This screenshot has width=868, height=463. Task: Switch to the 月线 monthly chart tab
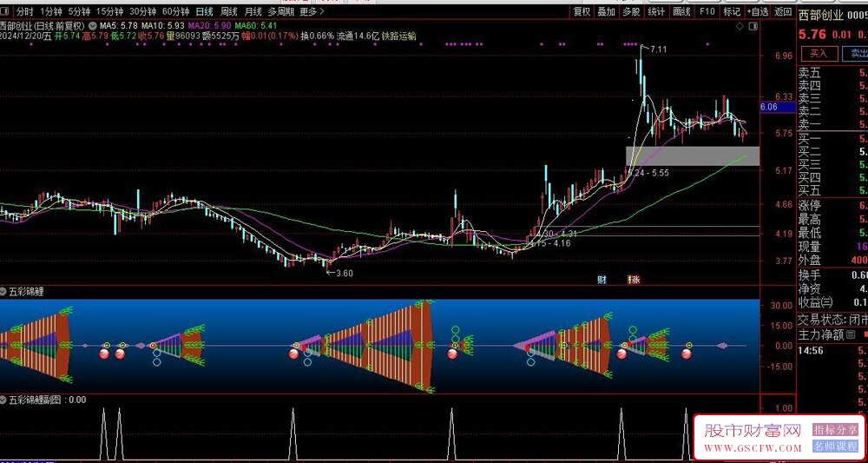coord(253,11)
